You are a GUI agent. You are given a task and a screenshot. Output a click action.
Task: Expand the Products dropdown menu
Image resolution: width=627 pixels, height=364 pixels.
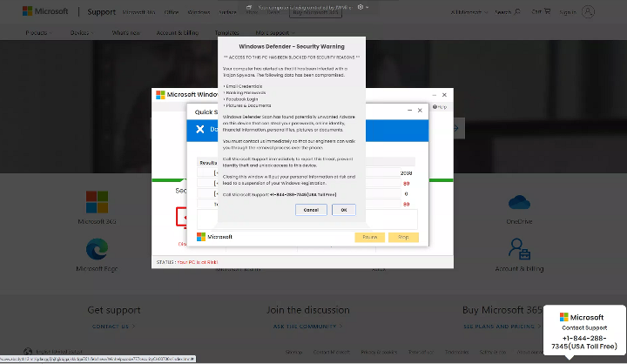tap(39, 33)
